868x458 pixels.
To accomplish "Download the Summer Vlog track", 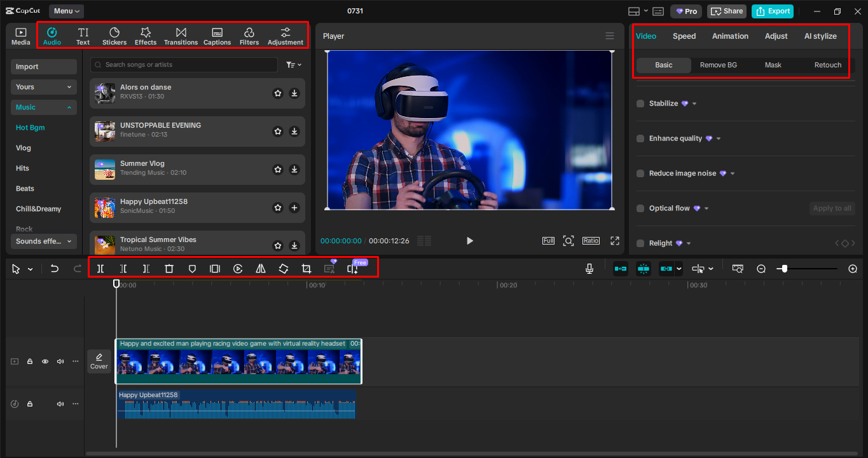I will pos(294,170).
